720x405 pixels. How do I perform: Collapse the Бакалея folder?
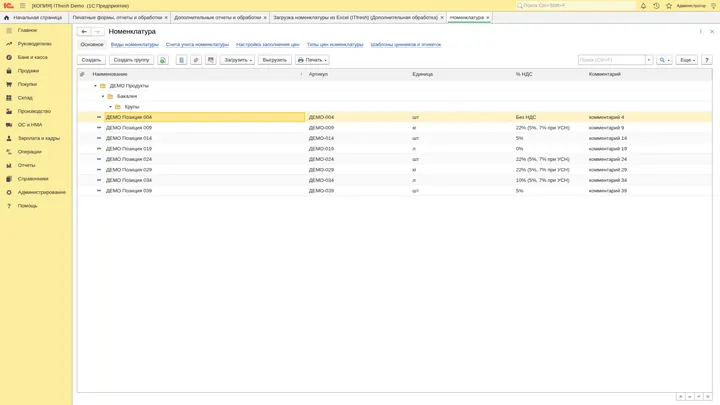103,96
